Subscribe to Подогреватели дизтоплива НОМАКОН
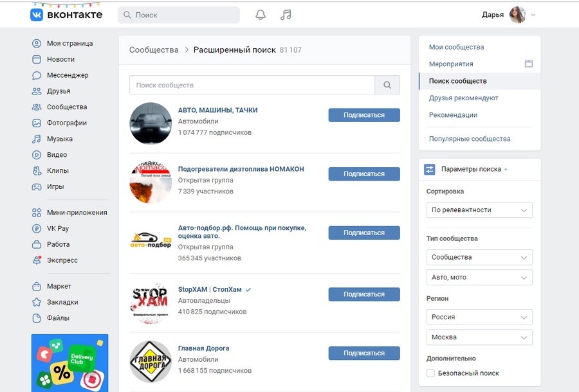The image size is (579, 392). coord(364,174)
